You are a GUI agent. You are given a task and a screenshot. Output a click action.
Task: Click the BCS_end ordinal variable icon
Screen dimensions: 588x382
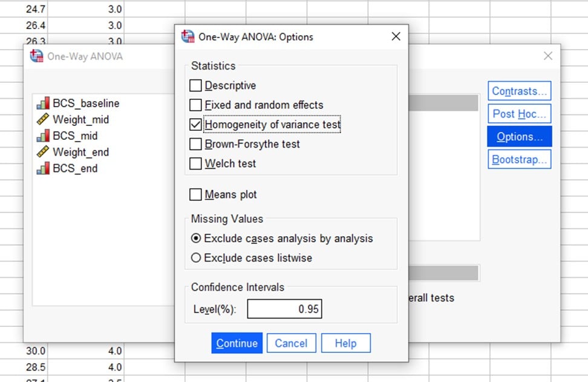click(x=43, y=168)
